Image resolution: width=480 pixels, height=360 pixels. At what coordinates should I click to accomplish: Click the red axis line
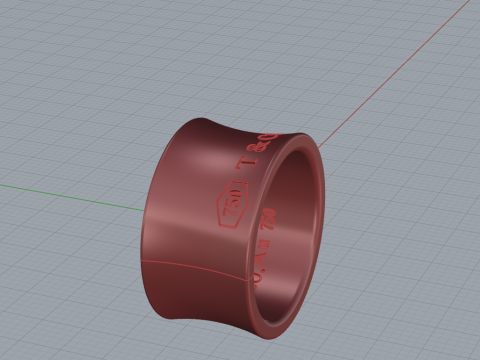point(393,74)
